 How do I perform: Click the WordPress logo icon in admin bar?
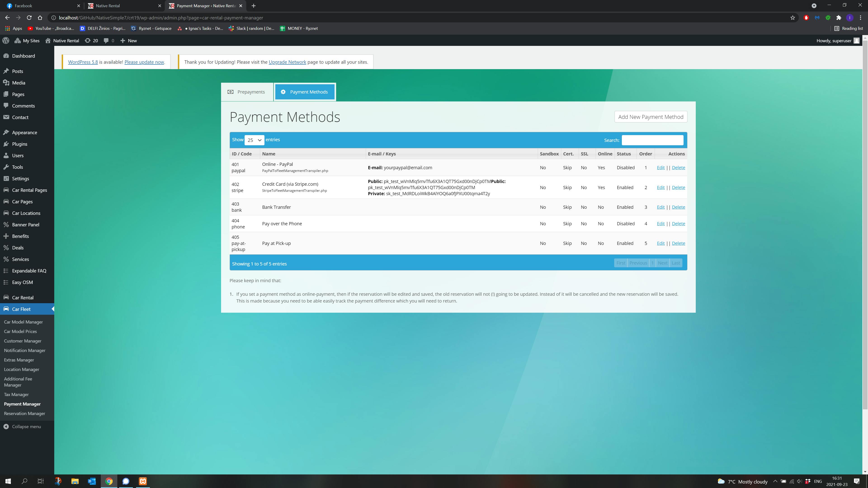6,40
